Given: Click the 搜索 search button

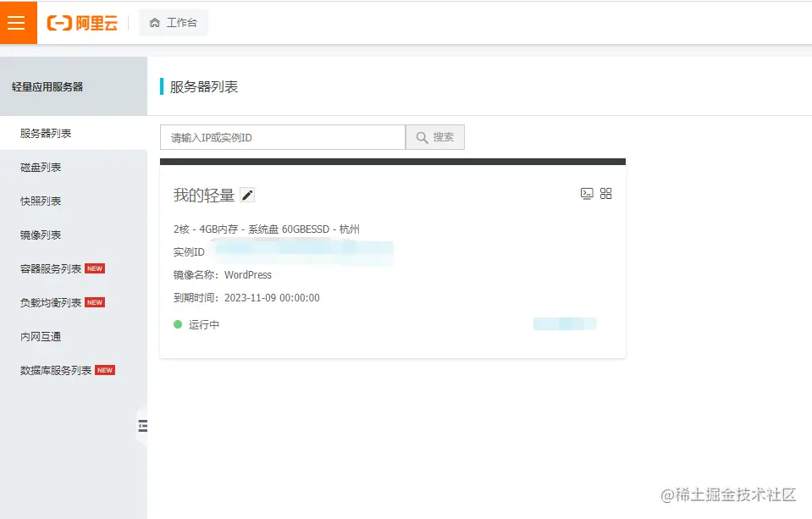Looking at the screenshot, I should [435, 137].
